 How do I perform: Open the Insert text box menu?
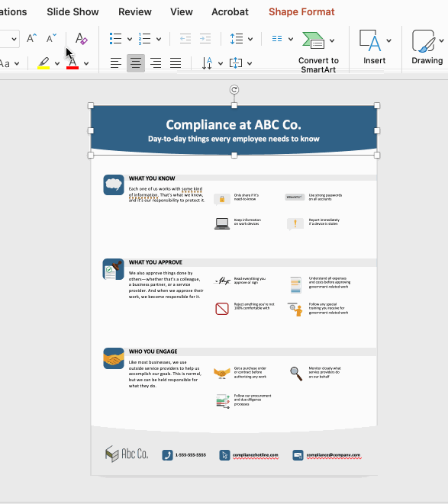coord(375,47)
